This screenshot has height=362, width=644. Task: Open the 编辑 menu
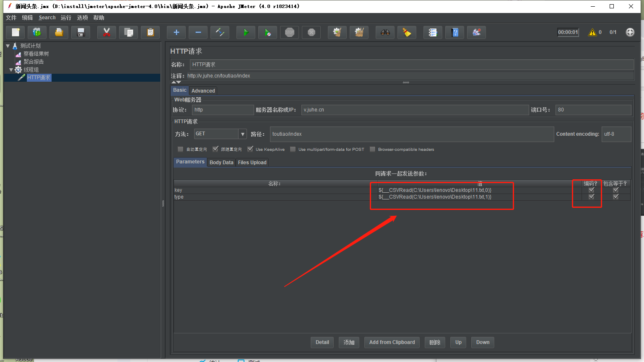click(x=27, y=18)
